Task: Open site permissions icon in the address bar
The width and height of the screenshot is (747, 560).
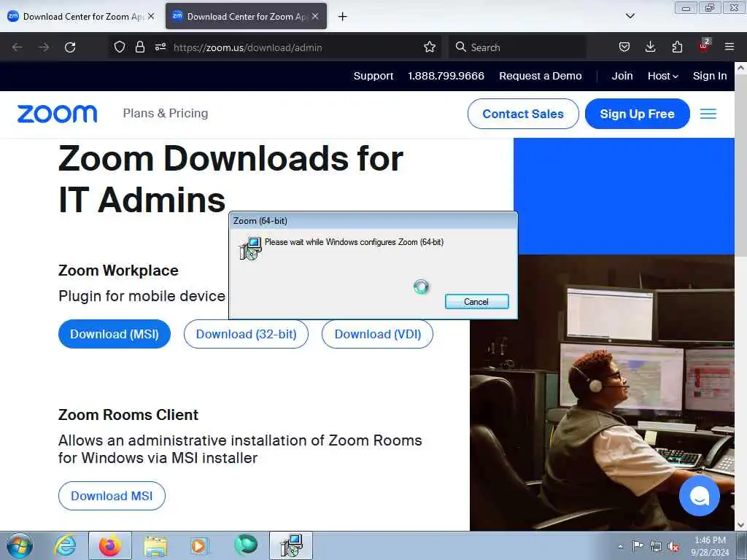Action: pos(160,47)
